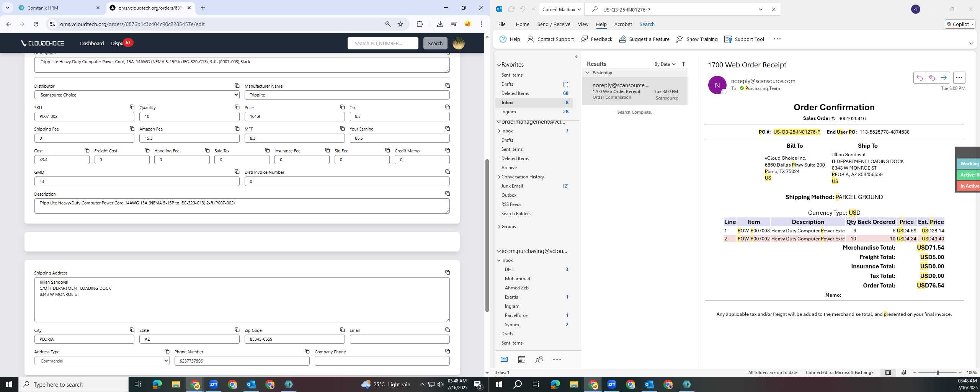Viewport: 980px width, 392px height.
Task: Switch to Outlook Mail view icon
Action: [x=504, y=359]
